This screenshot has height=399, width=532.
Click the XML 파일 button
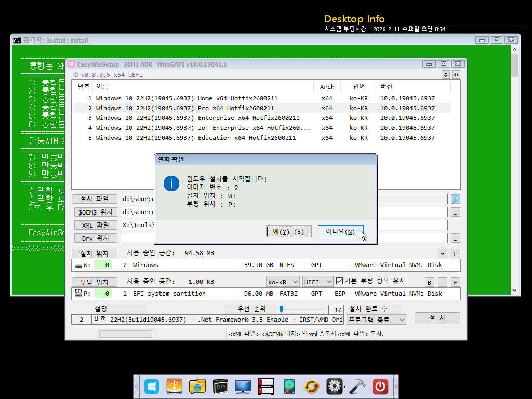click(96, 225)
